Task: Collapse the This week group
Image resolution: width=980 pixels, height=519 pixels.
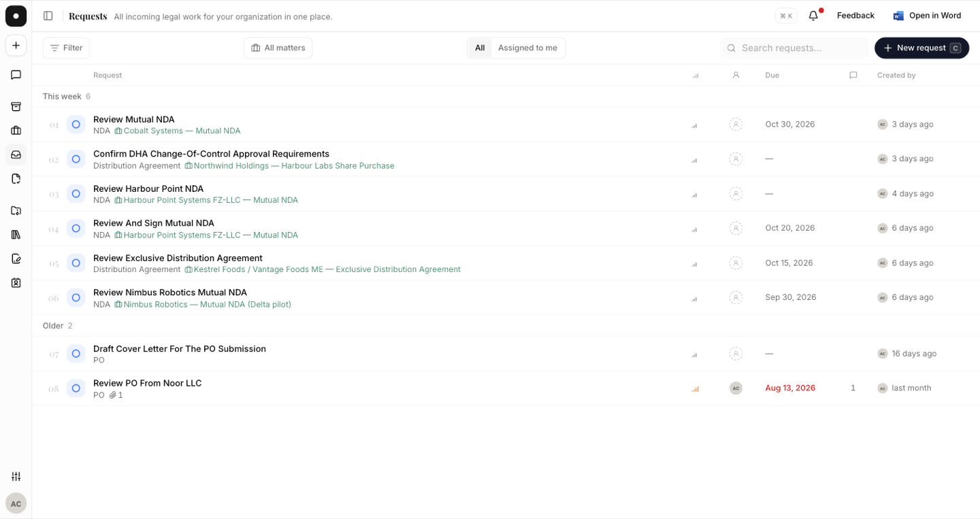Action: 67,97
